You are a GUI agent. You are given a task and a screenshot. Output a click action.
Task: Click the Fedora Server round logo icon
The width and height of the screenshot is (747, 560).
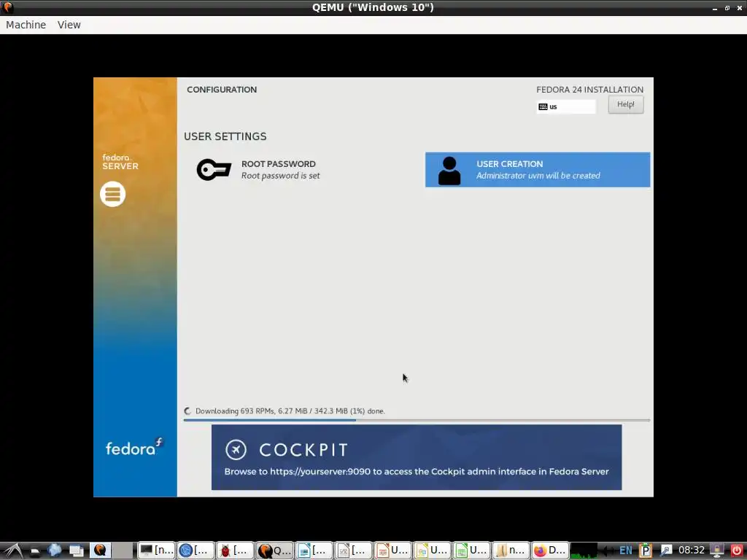[113, 194]
